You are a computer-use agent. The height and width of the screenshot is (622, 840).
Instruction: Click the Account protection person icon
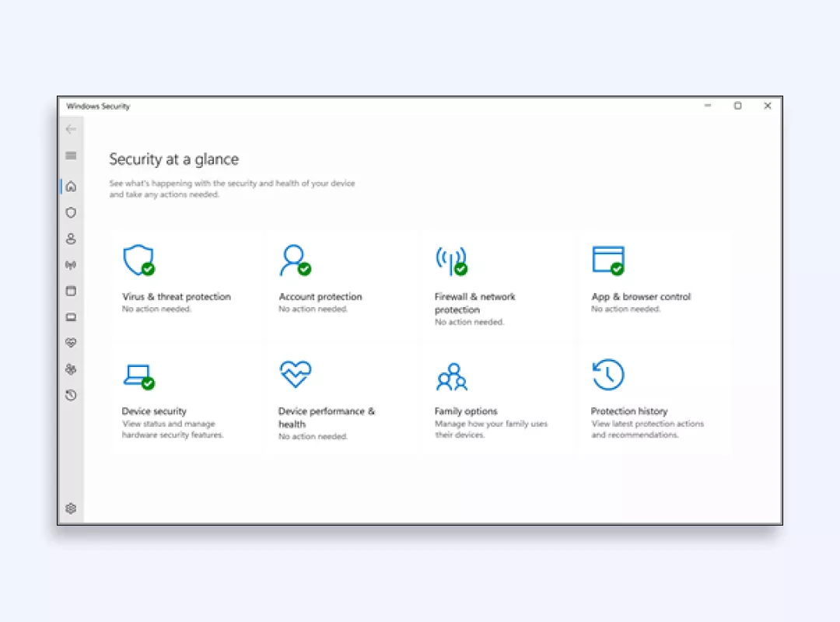click(x=293, y=259)
